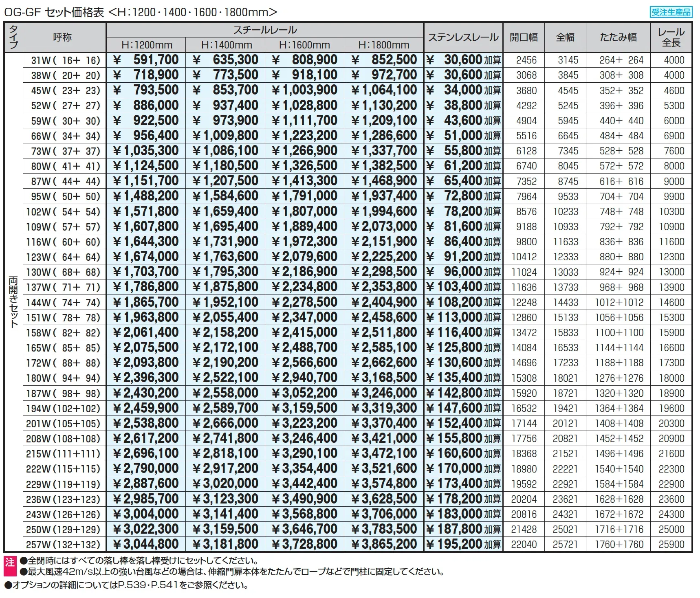Viewport: 700px width, 598px height.
Task: Click the タイプ column header
Action: coord(13,37)
